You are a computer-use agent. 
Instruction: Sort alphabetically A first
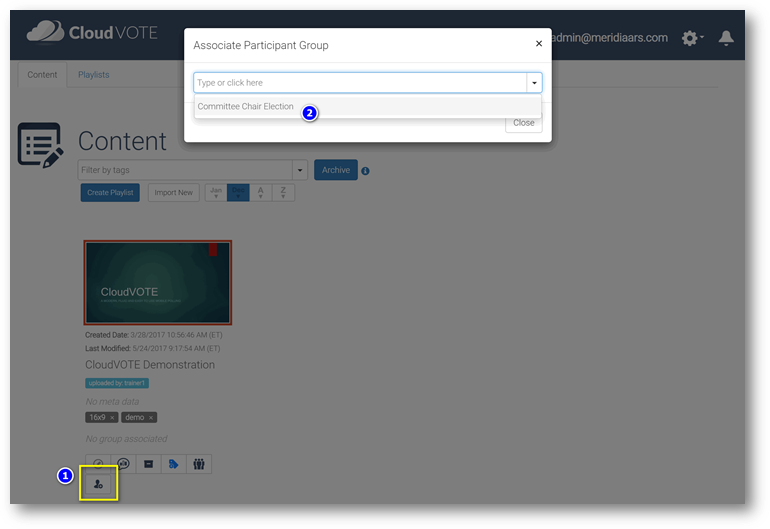pos(261,193)
